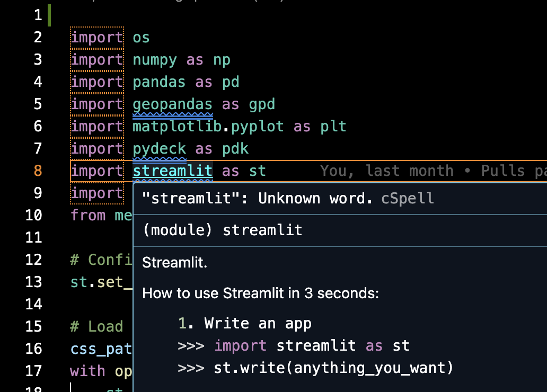Click the underlined 'geopandas' word
Screen dimensions: 547x392
coord(172,105)
